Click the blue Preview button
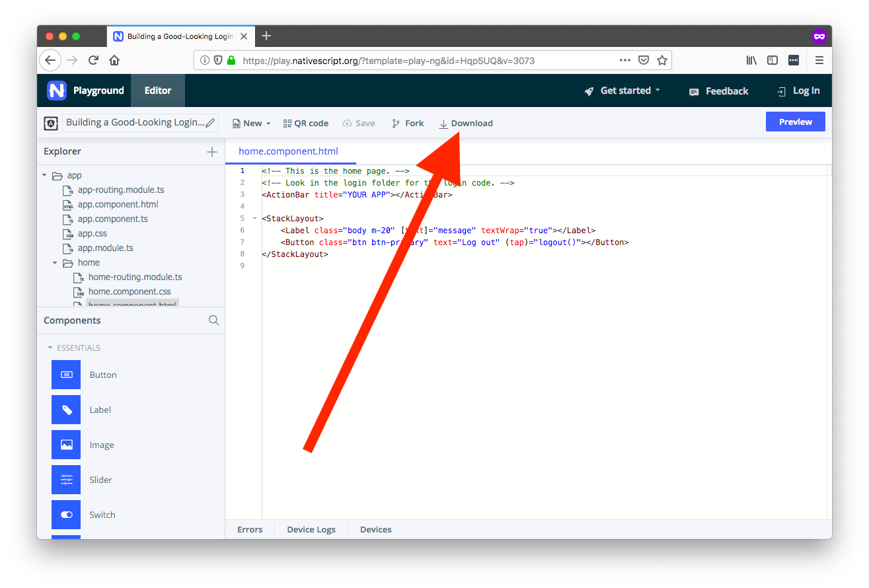The width and height of the screenshot is (869, 588). 795,122
